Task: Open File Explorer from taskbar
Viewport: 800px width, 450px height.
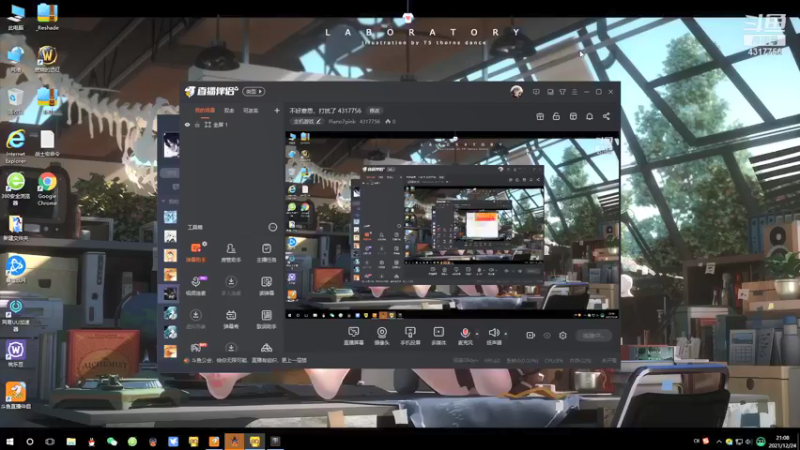Action: 71,441
